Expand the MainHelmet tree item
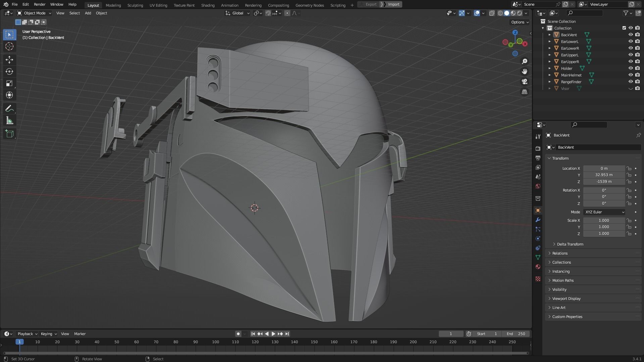Image resolution: width=644 pixels, height=362 pixels. [x=549, y=75]
